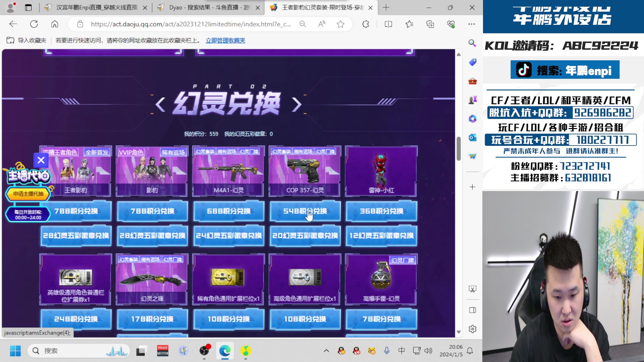This screenshot has width=644, height=362.
Task: Click 立即管理收藏夹 link
Action: click(225, 40)
